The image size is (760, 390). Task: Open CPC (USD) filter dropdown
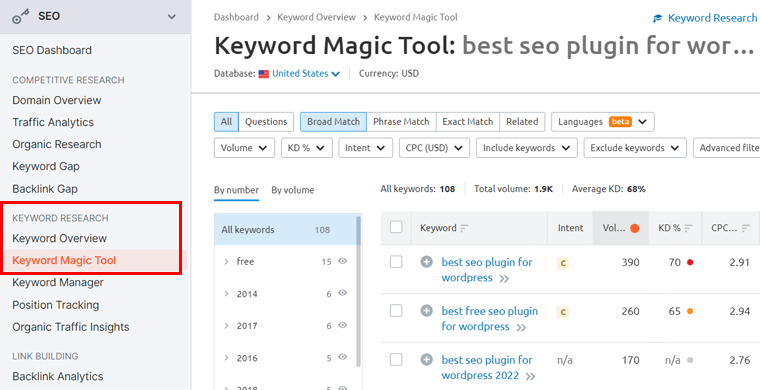[434, 148]
